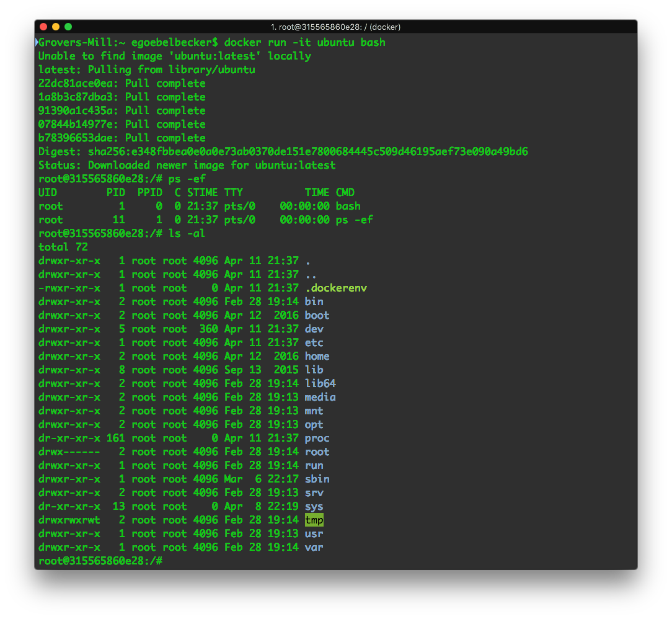Click the 'boot' directory name

(317, 316)
